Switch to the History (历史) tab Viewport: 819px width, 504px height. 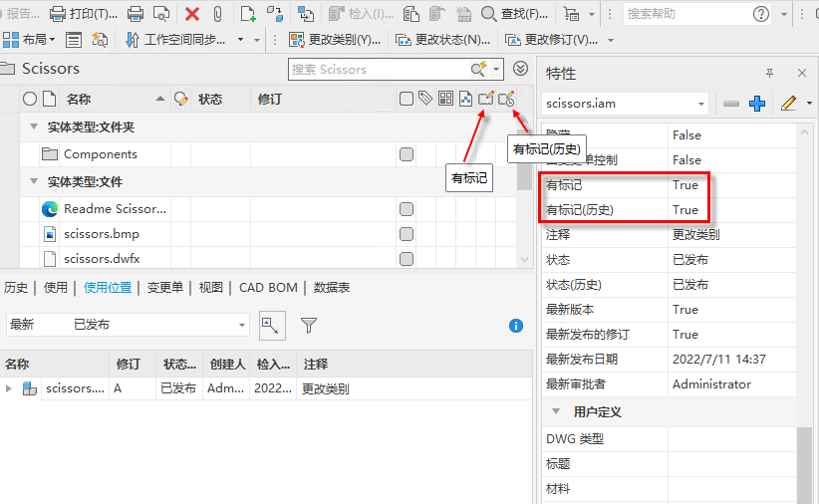(16, 287)
